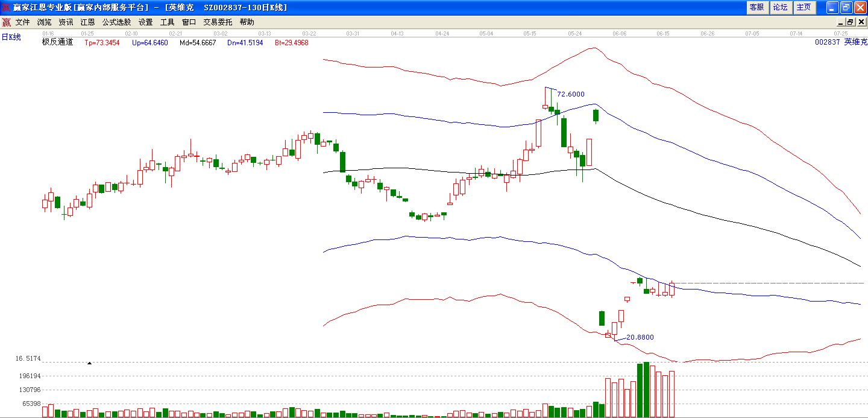Close the main application window
868x418 pixels.
860,7
